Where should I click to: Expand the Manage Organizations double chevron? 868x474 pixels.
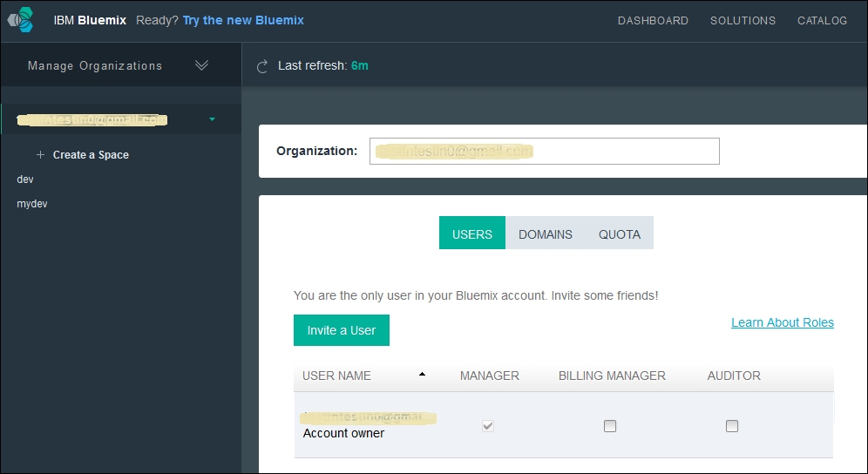pyautogui.click(x=201, y=65)
